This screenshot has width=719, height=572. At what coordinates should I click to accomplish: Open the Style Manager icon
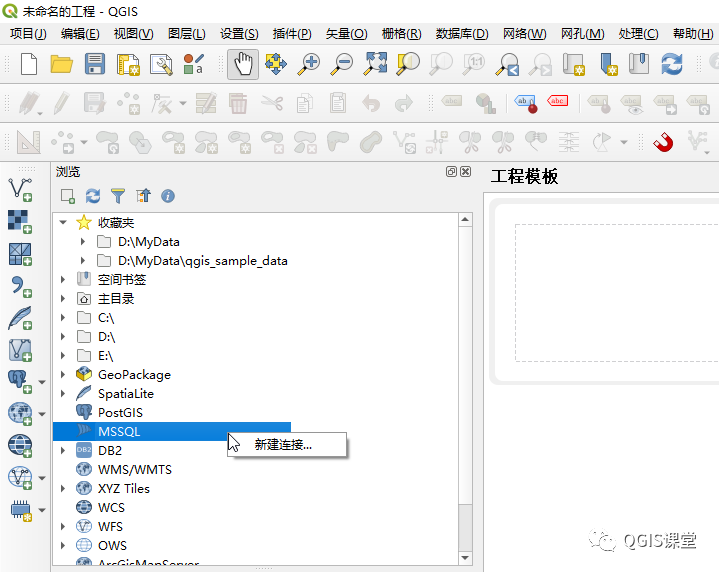[x=194, y=64]
